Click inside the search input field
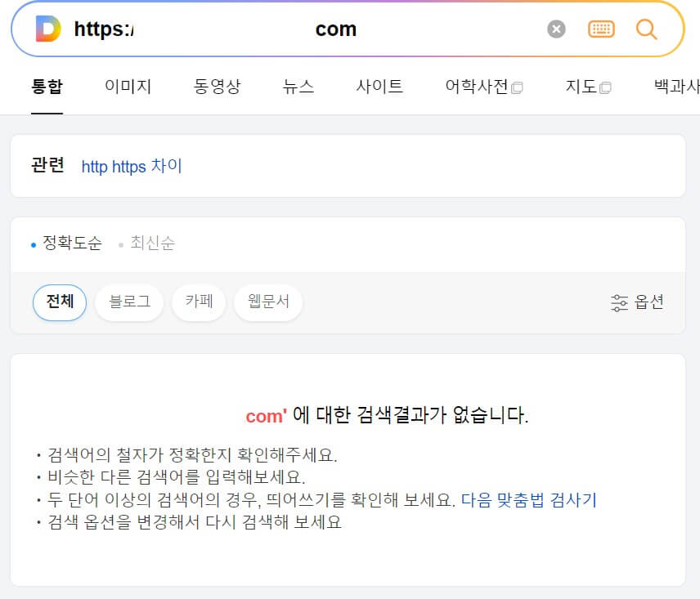 click(x=327, y=29)
